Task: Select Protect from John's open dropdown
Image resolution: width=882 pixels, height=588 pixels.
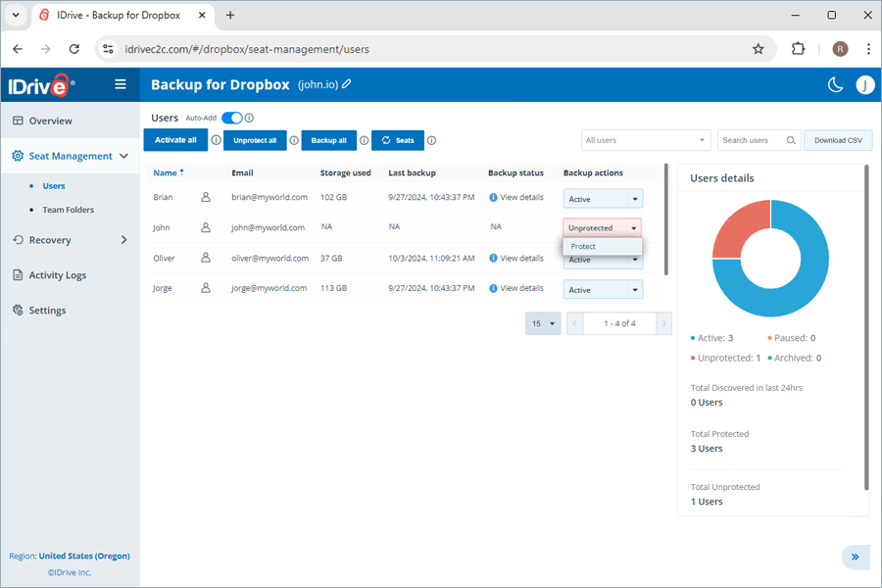Action: [583, 246]
